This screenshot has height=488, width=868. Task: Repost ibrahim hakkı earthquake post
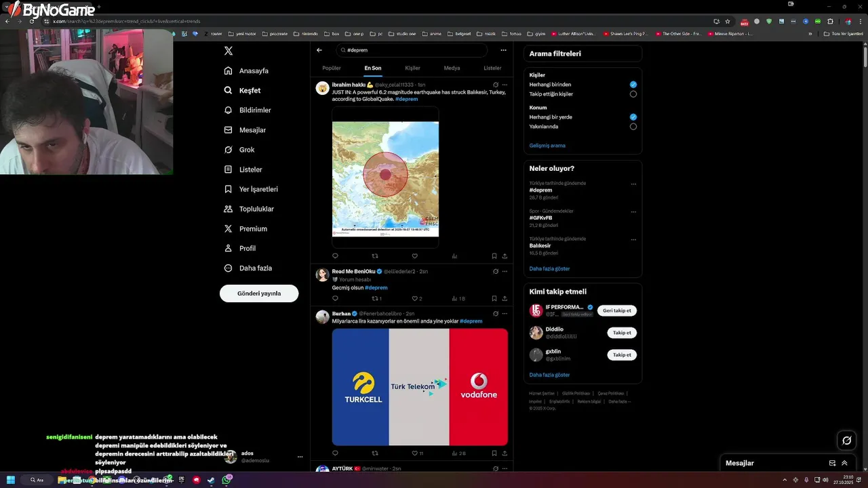[x=375, y=256]
